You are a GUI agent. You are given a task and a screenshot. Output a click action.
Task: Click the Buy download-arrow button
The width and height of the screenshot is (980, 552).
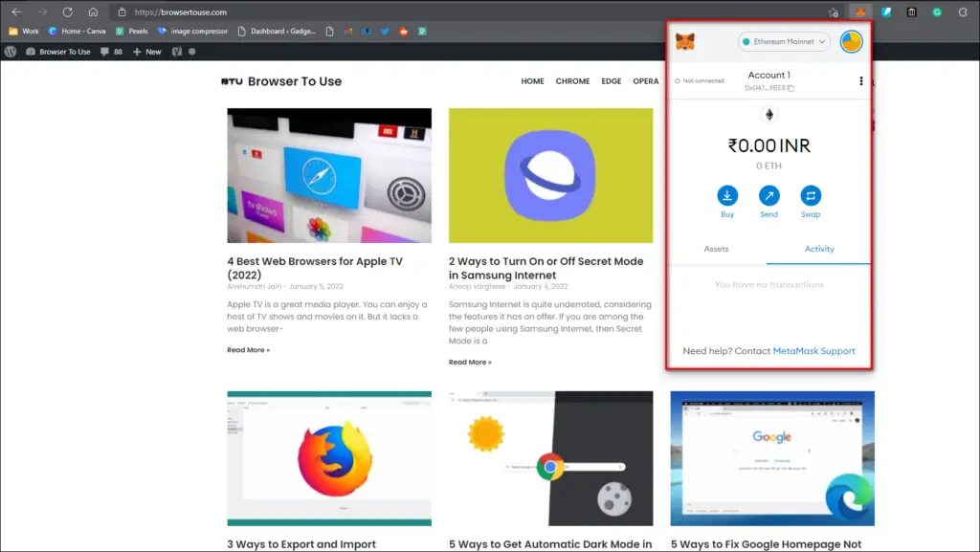coord(727,195)
